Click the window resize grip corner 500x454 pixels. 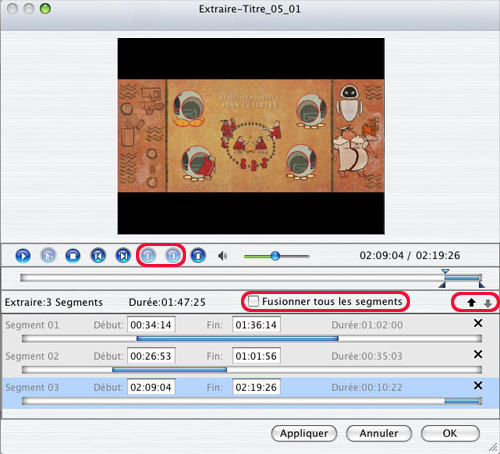click(x=493, y=448)
